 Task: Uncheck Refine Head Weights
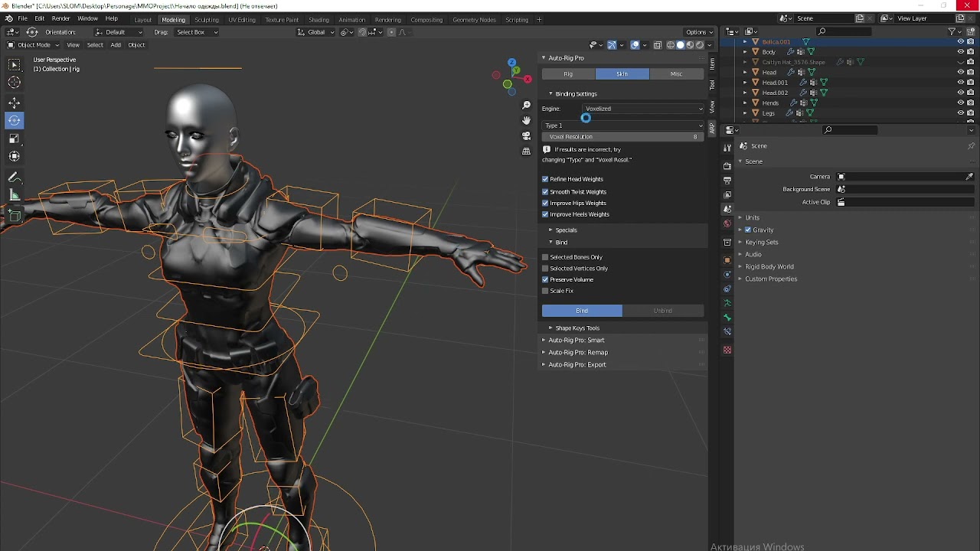pyautogui.click(x=546, y=179)
